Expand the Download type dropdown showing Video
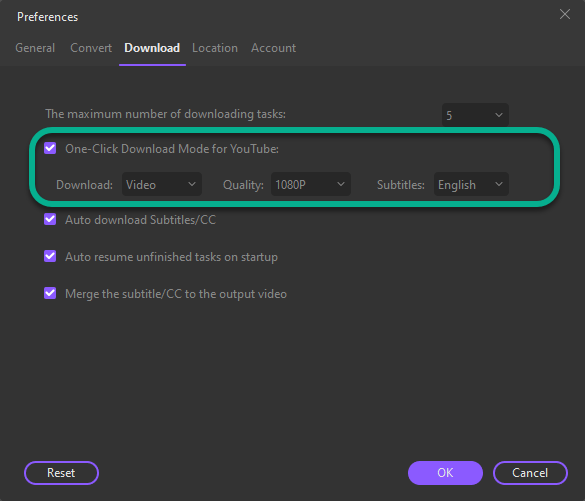 tap(162, 184)
